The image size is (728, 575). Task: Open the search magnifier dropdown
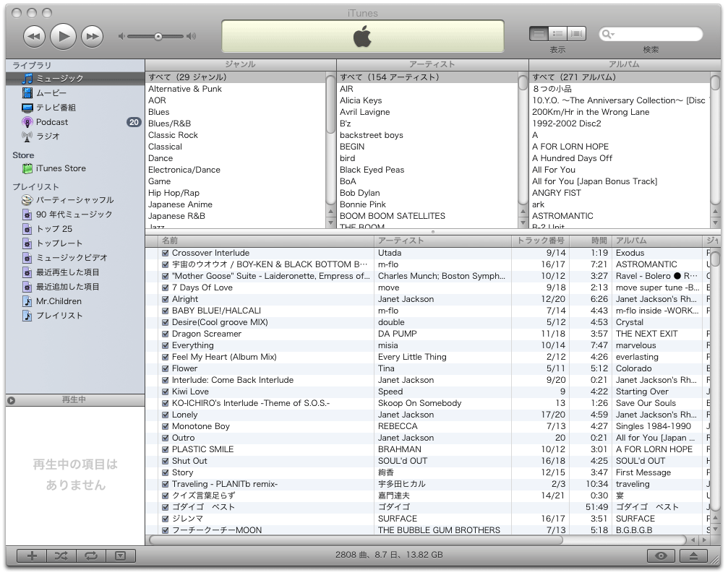608,34
